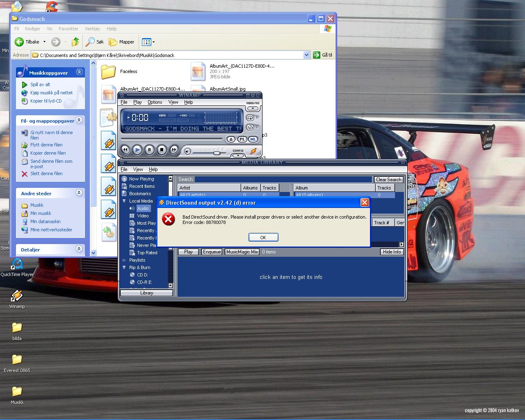Click the Søk search toolbar button
The width and height of the screenshot is (525, 420).
(95, 42)
